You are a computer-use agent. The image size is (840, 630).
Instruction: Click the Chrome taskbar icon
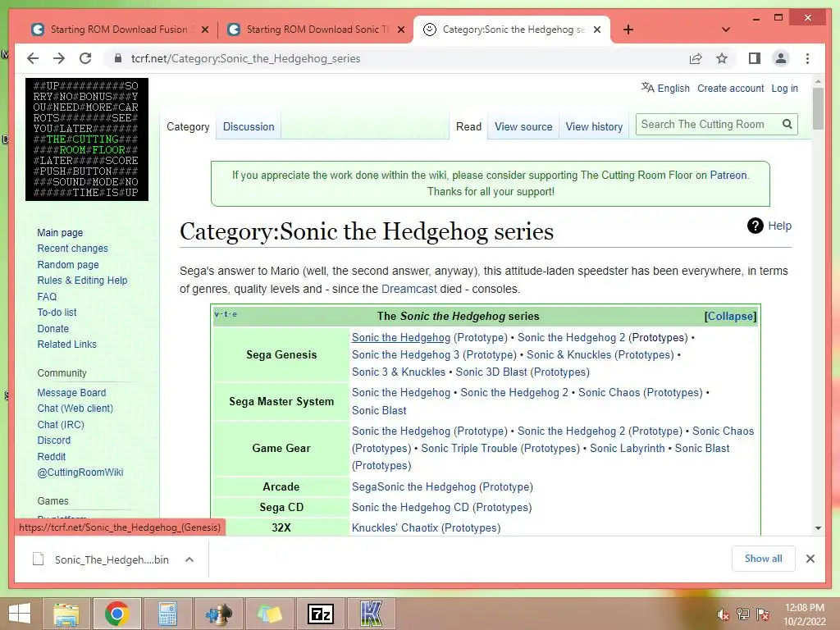pyautogui.click(x=116, y=614)
